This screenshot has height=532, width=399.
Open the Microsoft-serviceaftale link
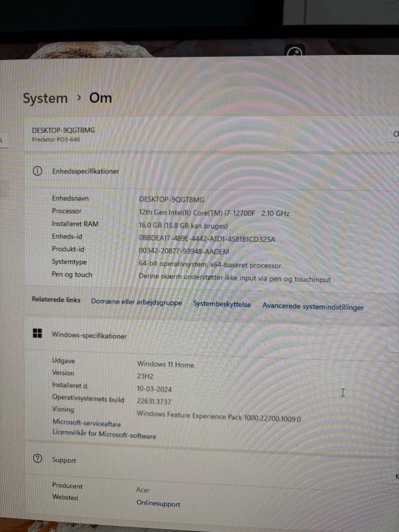point(87,423)
